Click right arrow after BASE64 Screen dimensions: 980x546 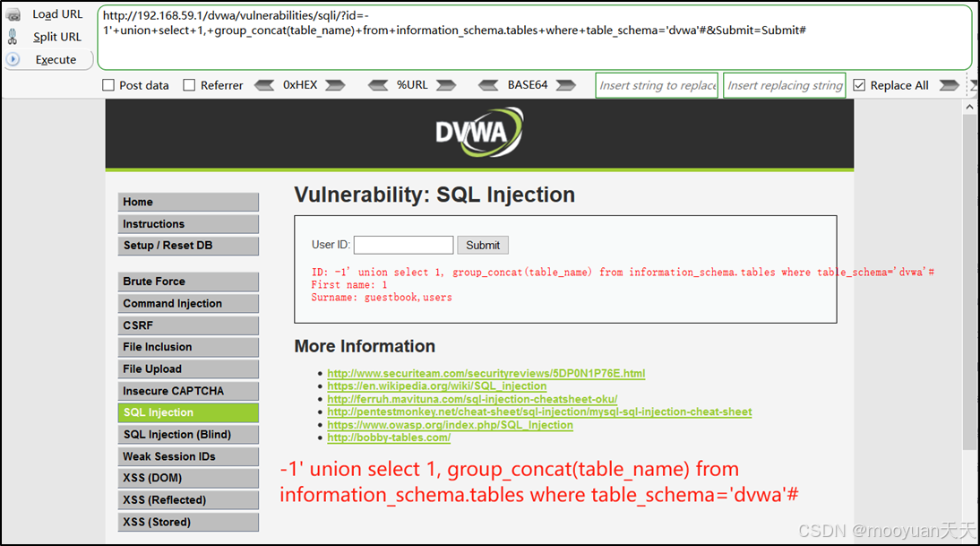click(x=565, y=85)
